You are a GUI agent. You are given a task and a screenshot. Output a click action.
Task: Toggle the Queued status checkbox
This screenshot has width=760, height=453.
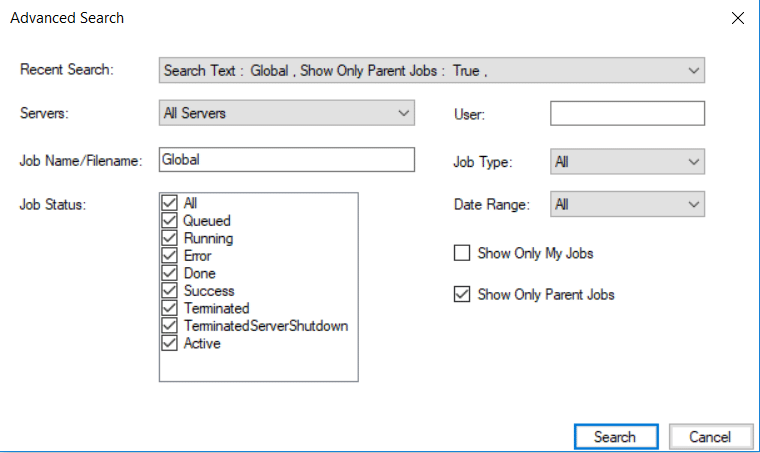tap(169, 221)
